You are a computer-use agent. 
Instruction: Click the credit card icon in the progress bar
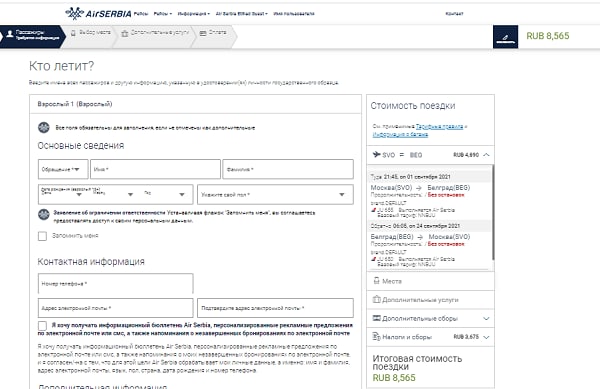click(203, 34)
